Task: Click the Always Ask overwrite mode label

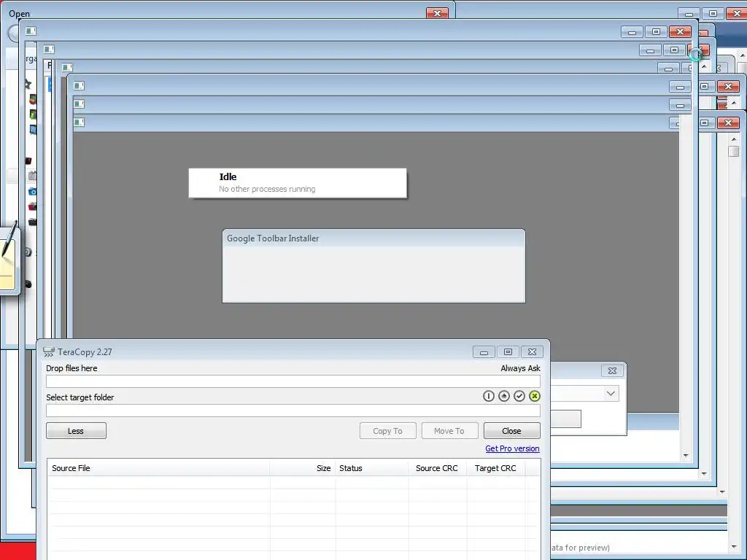Action: pyautogui.click(x=520, y=368)
